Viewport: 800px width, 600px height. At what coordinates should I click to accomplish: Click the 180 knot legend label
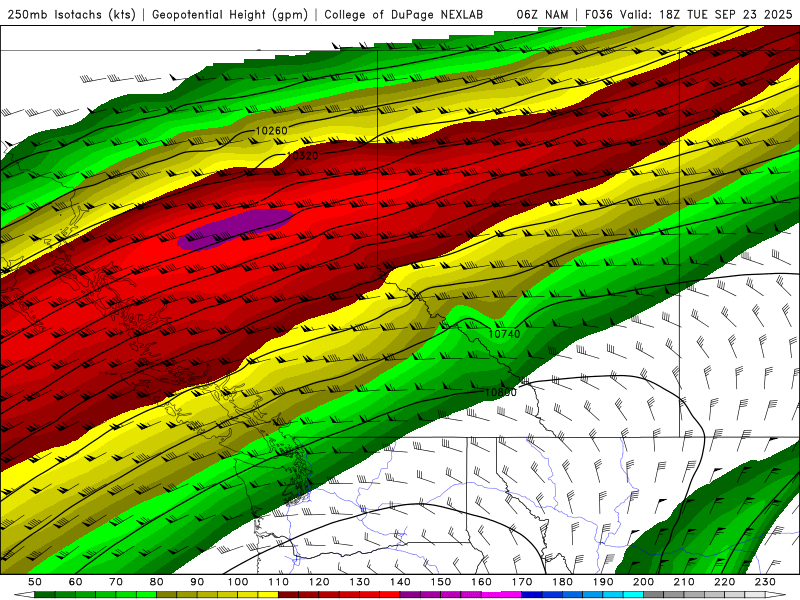click(562, 582)
